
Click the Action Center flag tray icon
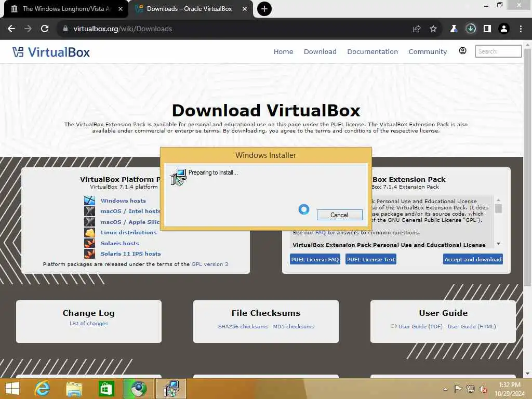click(458, 389)
